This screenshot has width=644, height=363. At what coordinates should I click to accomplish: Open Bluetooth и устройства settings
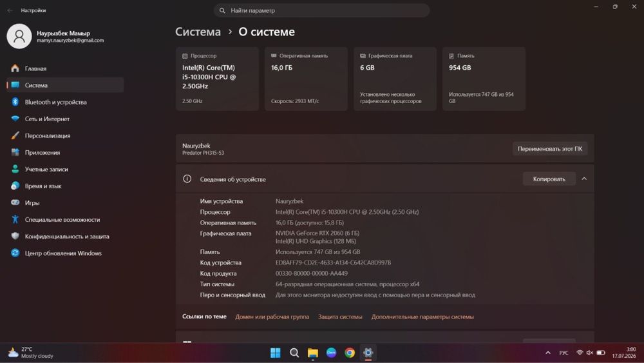(x=65, y=102)
